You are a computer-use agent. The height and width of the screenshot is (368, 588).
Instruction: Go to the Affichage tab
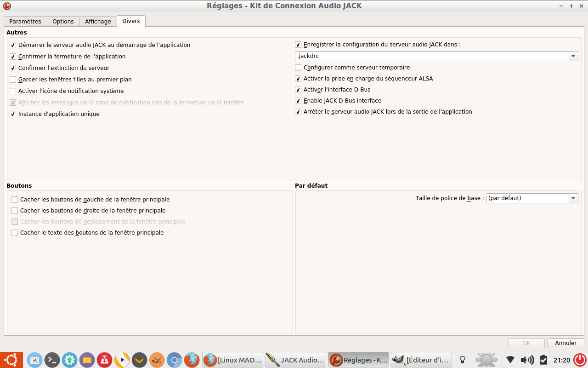(x=98, y=22)
